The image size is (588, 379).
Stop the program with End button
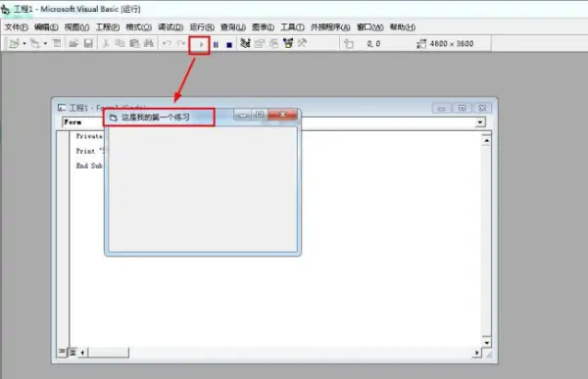(x=229, y=45)
